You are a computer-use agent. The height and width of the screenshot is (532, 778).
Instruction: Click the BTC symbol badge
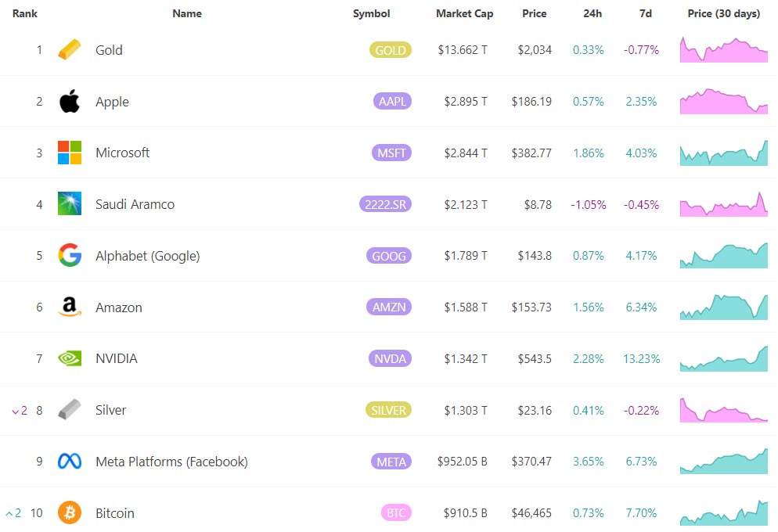396,512
